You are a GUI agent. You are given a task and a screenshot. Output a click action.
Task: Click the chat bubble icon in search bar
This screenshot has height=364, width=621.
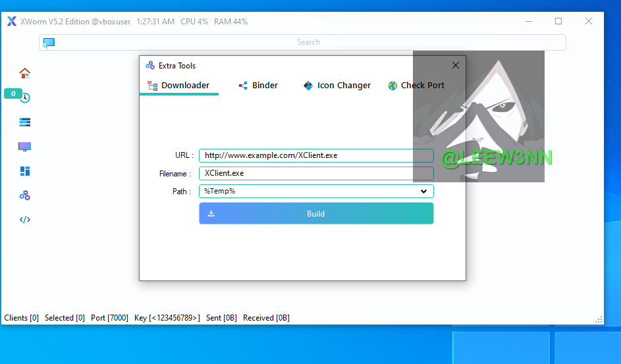[x=49, y=42]
